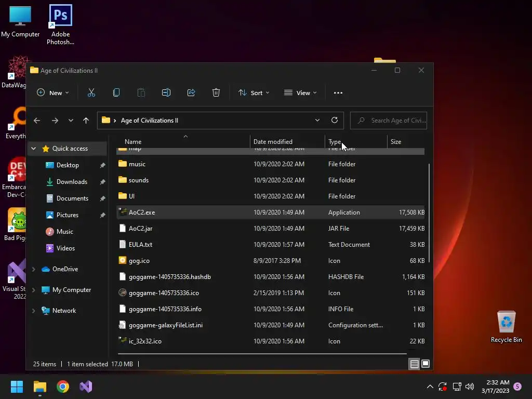The image size is (532, 399).
Task: Switch to details view icon in status bar
Action: click(x=414, y=364)
